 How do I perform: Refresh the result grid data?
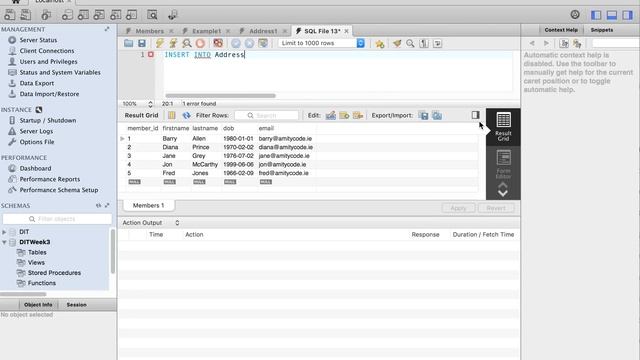[x=187, y=116]
